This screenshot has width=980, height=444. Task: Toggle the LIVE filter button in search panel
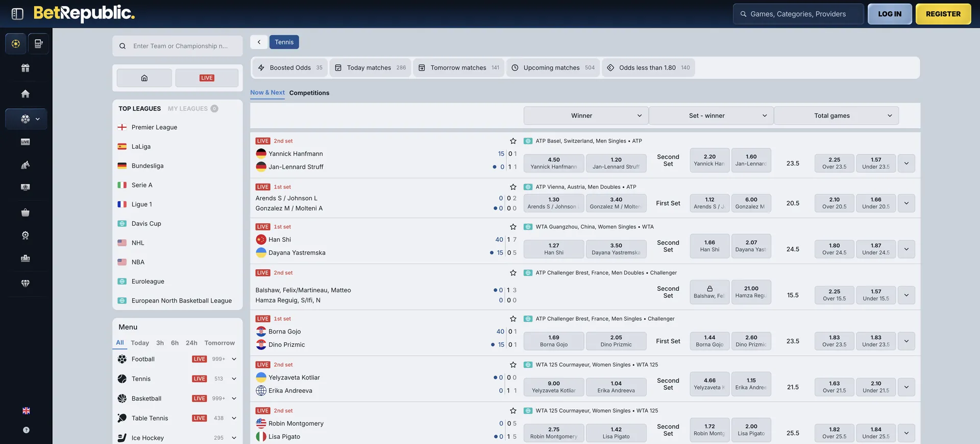207,78
